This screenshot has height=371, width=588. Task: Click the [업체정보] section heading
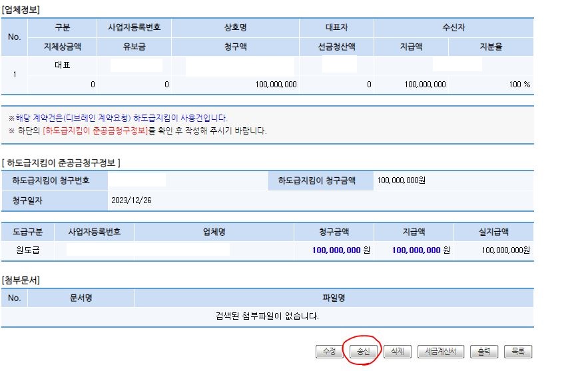click(x=21, y=10)
